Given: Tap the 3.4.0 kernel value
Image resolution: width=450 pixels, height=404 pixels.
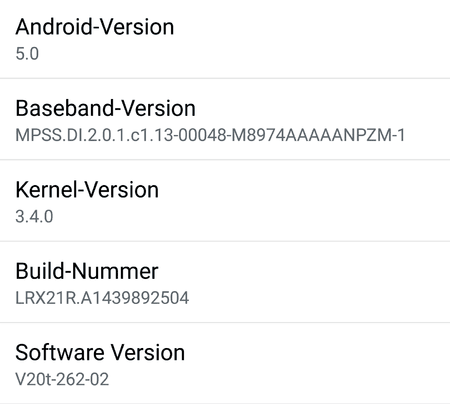Looking at the screenshot, I should (x=34, y=217).
